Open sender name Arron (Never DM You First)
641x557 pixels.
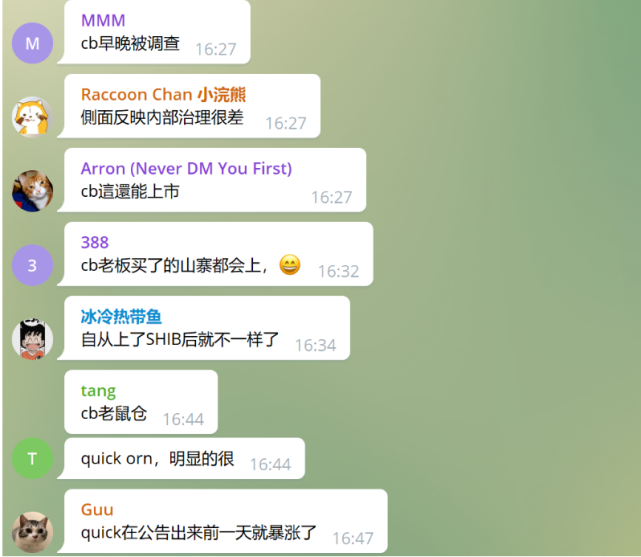pyautogui.click(x=186, y=168)
